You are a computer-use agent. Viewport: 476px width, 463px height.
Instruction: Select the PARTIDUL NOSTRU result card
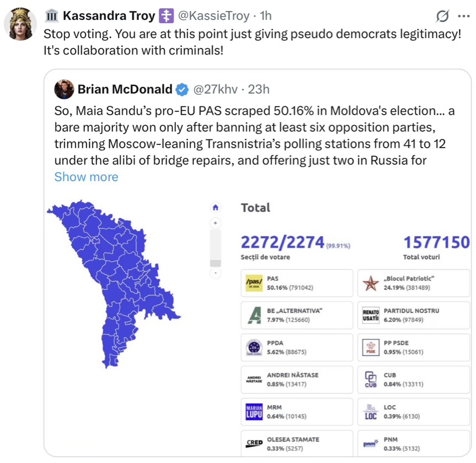point(414,315)
